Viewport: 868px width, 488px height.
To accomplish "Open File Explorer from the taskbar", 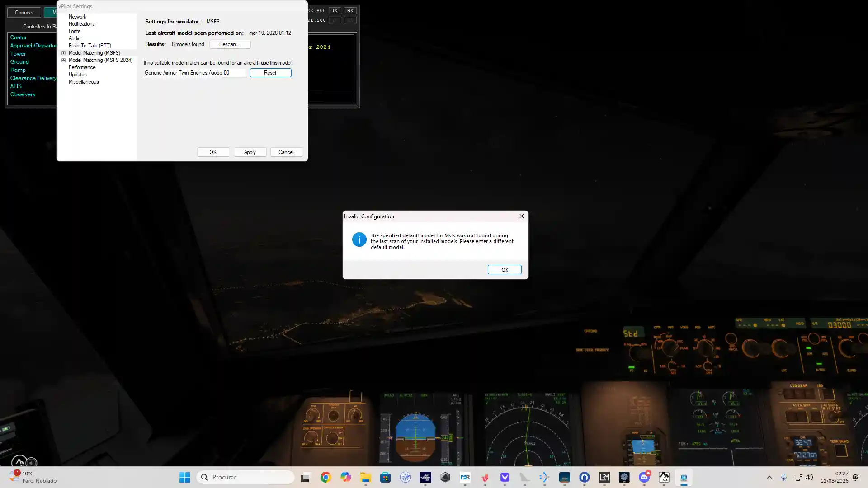I will 365,477.
